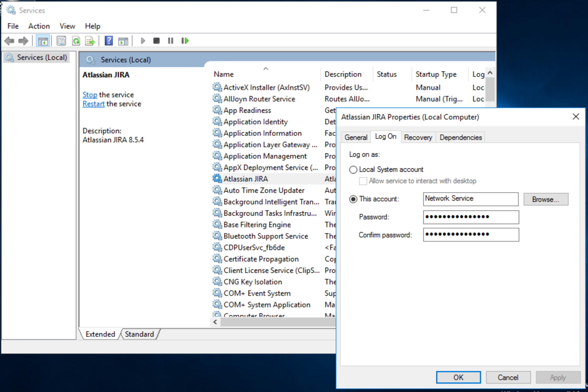The width and height of the screenshot is (588, 392).
Task: Open the Action menu
Action: [x=39, y=26]
